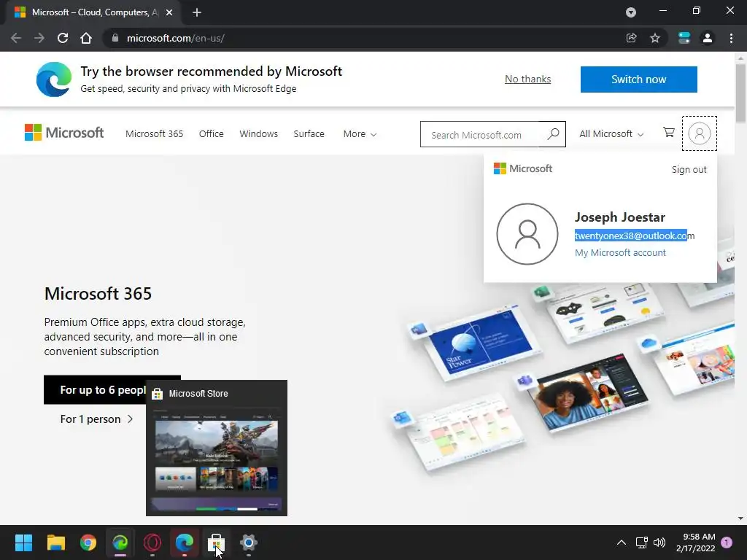Image resolution: width=747 pixels, height=560 pixels.
Task: Expand the All Microsoft dropdown
Action: [x=611, y=134]
